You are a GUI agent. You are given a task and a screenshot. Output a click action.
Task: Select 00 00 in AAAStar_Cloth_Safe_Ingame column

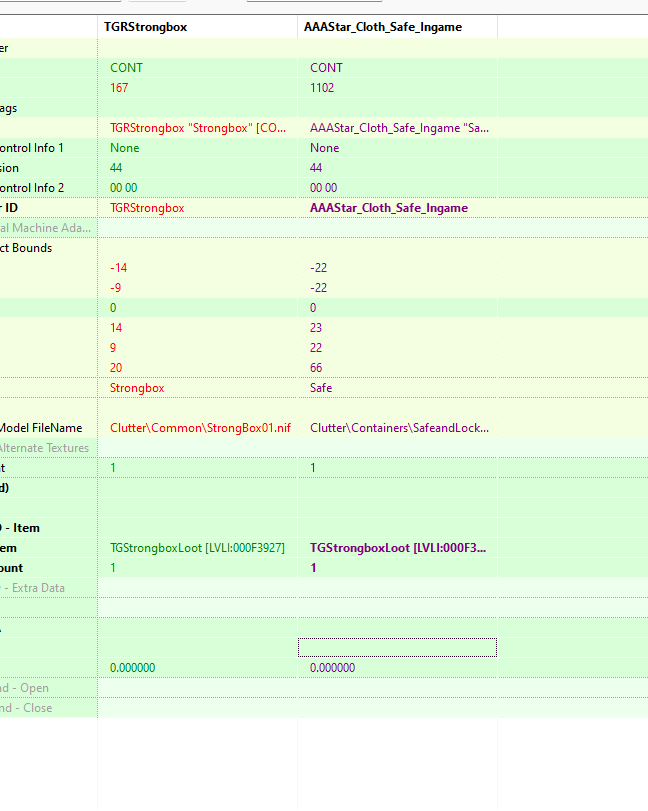(x=324, y=188)
